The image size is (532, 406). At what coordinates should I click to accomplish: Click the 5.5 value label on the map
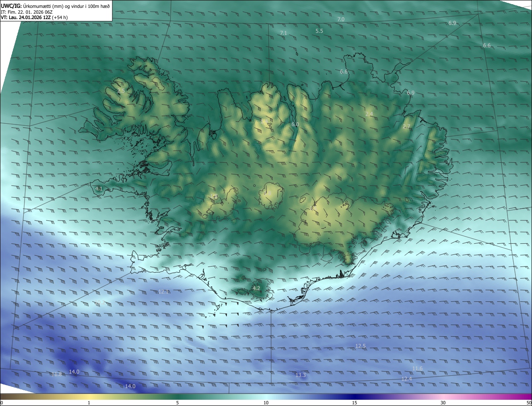pyautogui.click(x=319, y=31)
